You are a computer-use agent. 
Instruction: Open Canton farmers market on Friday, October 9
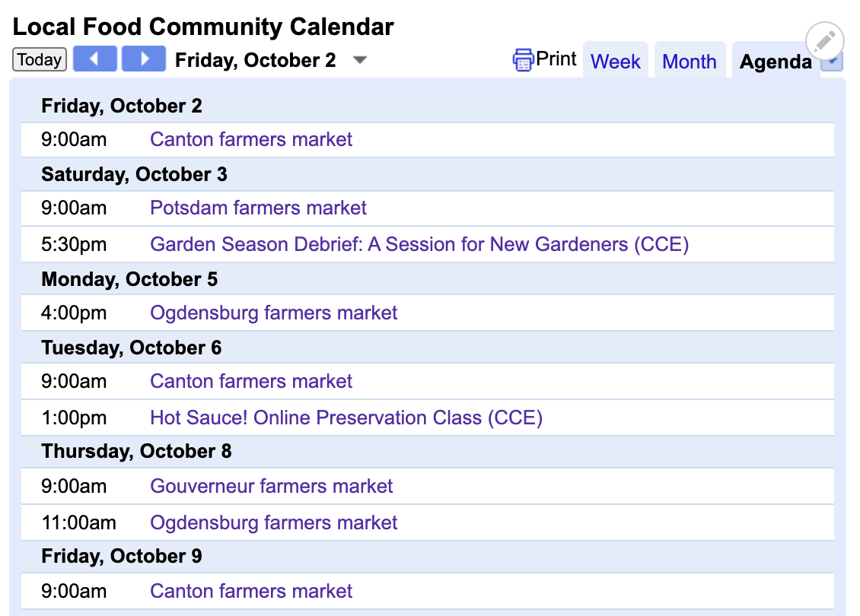(251, 591)
